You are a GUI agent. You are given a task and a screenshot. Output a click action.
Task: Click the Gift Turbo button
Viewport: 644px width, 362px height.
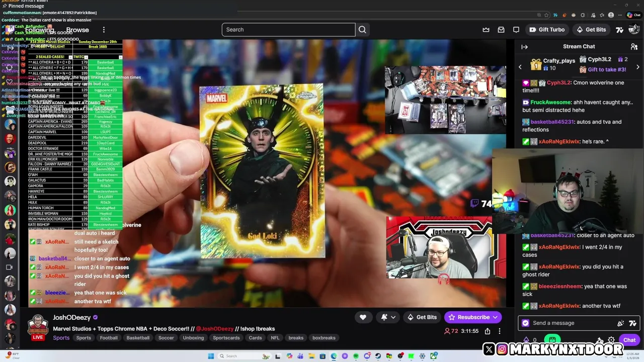click(x=547, y=30)
